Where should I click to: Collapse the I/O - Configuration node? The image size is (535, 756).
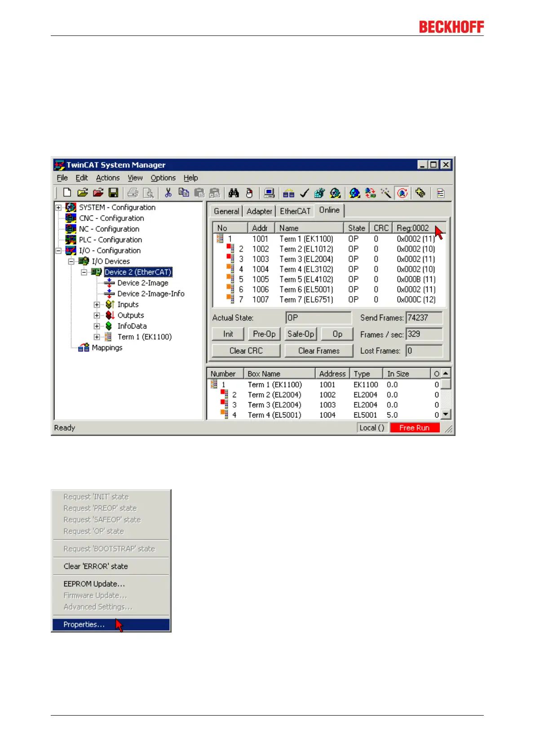(58, 251)
